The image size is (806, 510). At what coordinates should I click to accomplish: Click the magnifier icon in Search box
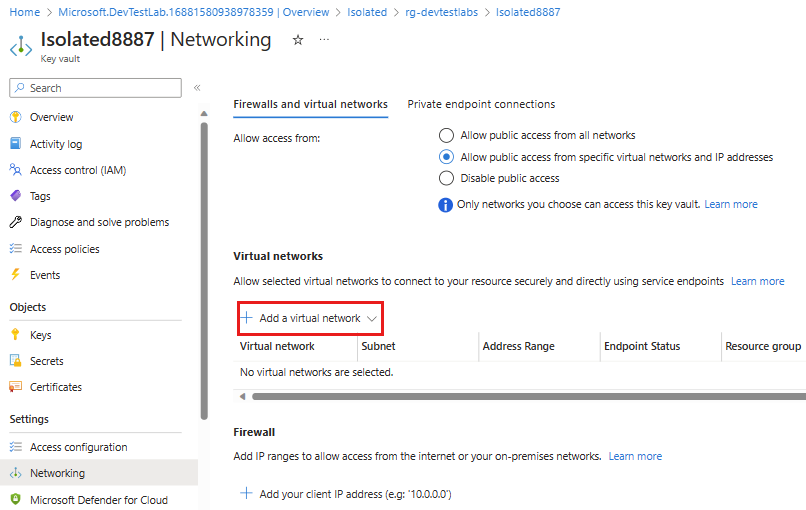[x=20, y=88]
